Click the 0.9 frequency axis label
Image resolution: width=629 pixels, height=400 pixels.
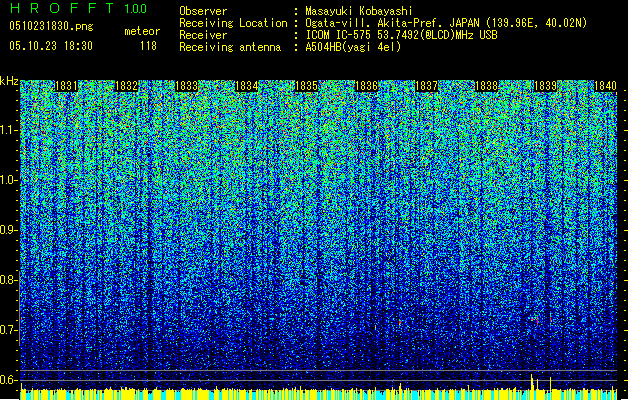coord(9,230)
